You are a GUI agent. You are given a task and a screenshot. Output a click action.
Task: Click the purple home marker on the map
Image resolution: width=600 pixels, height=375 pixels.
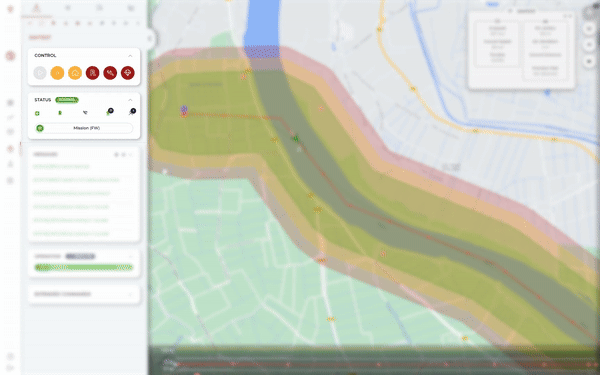184,110
